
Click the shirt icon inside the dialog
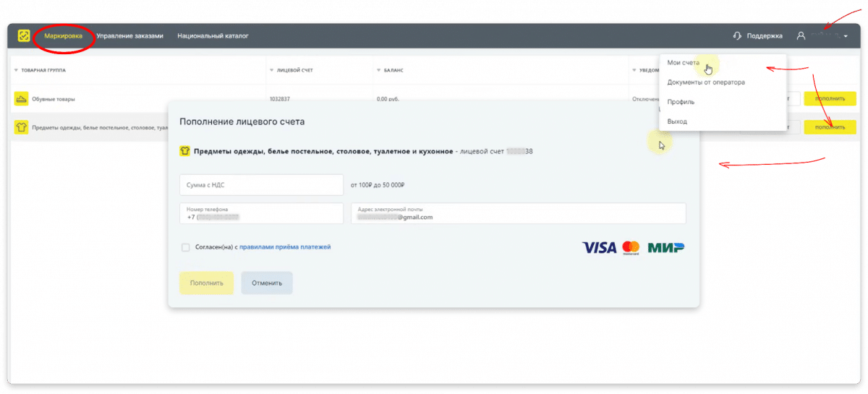(x=185, y=152)
